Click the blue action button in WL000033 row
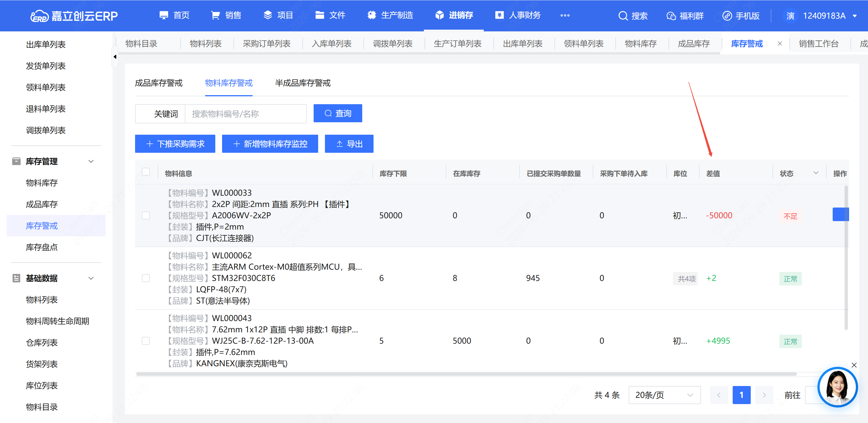The image size is (868, 423). pyautogui.click(x=840, y=215)
